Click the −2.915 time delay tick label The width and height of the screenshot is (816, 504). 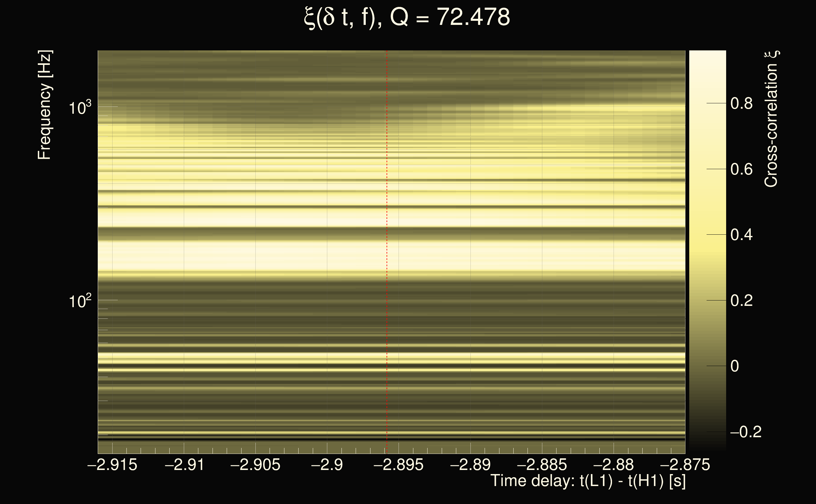click(x=112, y=465)
